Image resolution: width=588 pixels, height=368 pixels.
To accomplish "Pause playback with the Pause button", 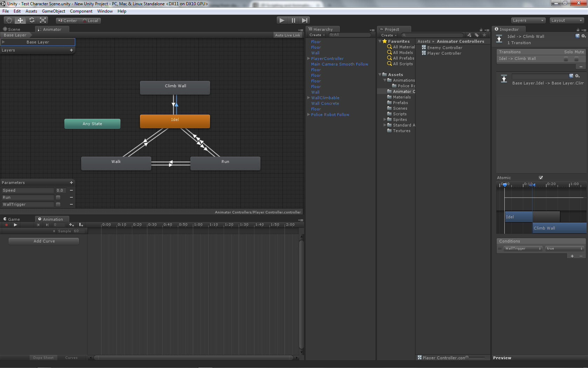I will (293, 20).
